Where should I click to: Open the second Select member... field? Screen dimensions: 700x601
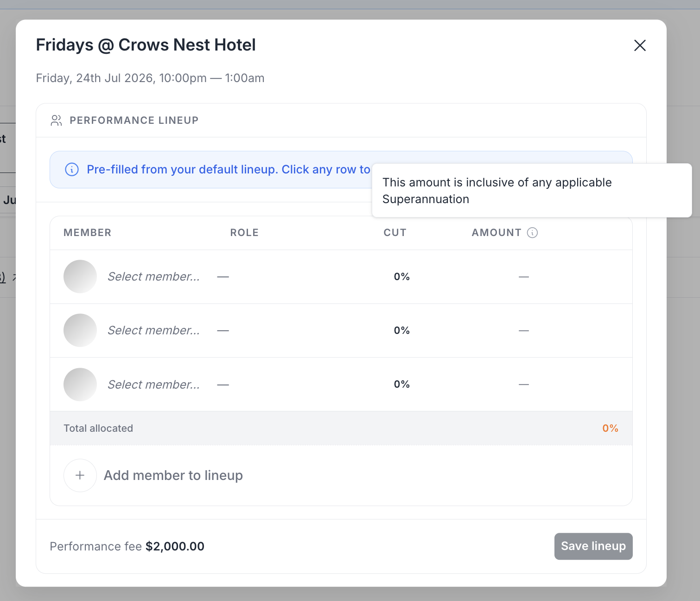pyautogui.click(x=153, y=330)
